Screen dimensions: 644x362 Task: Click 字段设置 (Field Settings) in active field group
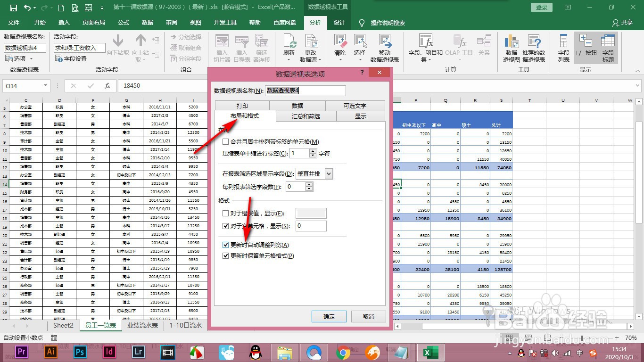[71, 58]
